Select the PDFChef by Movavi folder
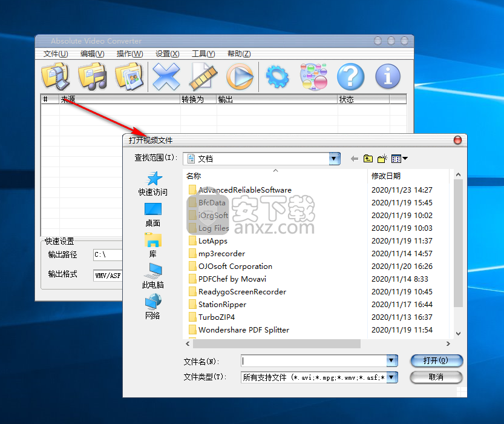504x424 pixels. pos(227,279)
